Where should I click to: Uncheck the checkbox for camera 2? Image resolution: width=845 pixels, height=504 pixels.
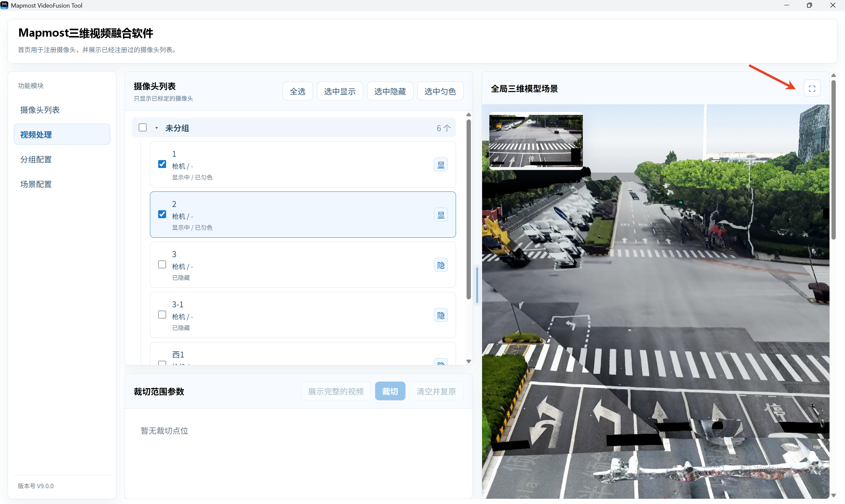point(162,214)
